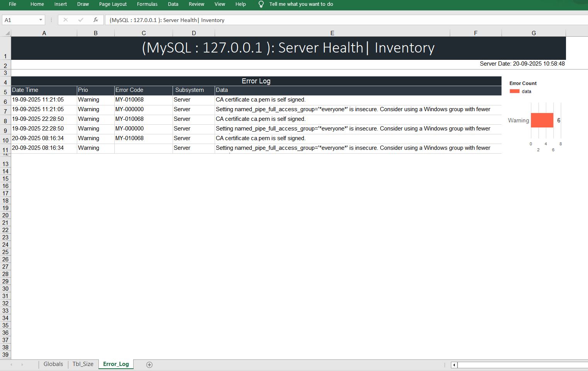
Task: Click the Tell Me lightbulb icon
Action: coord(261,4)
